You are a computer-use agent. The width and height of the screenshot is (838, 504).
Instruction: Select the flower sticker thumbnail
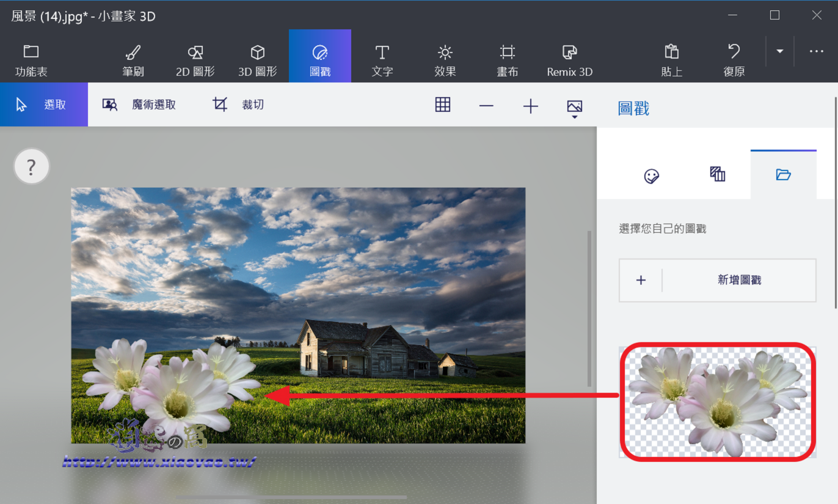(x=718, y=402)
